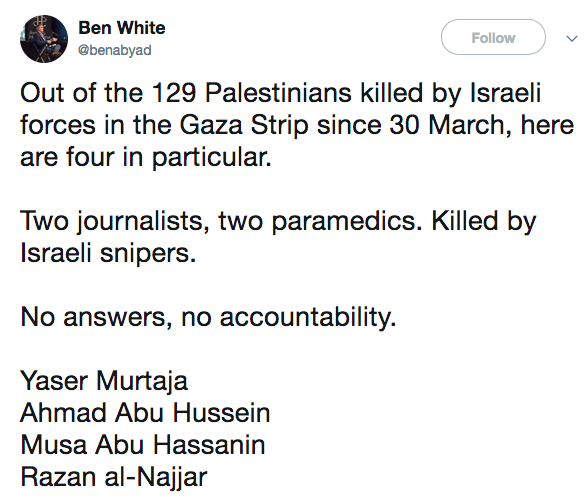Screen dimensions: 586x496
Task: Click the name Razan al-Najjar
Action: click(114, 477)
